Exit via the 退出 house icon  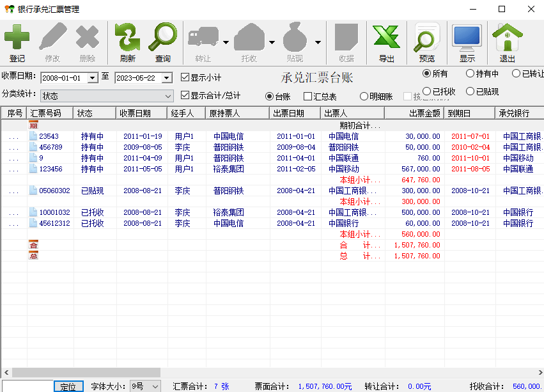507,37
